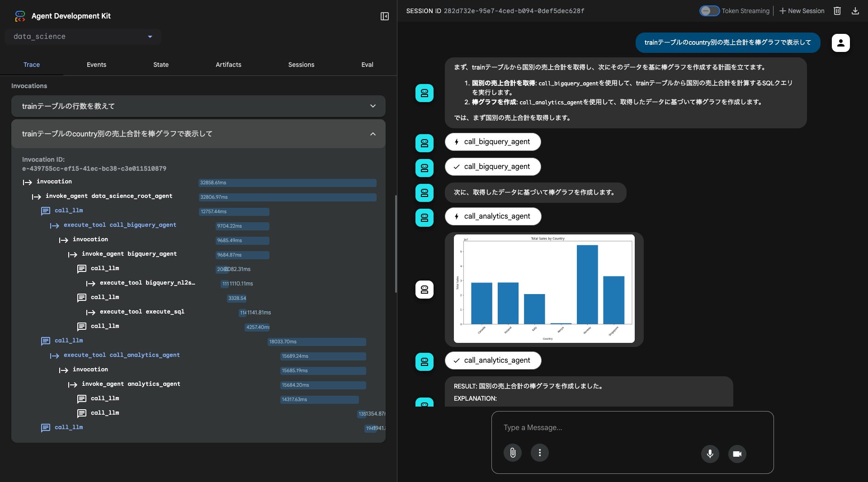Start a New Session
Screen dimensions: 868x482
(x=802, y=11)
